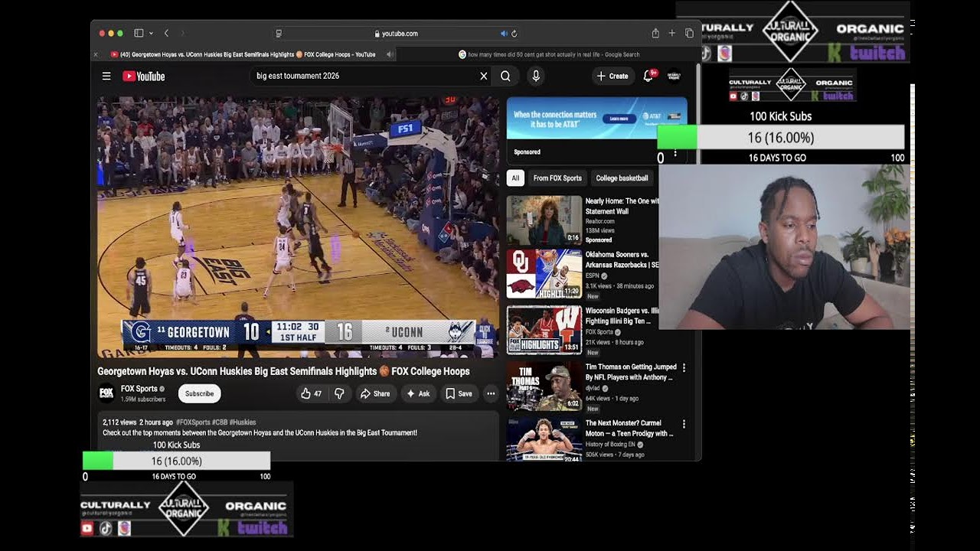The width and height of the screenshot is (980, 551).
Task: Select the Georgetown Hoyas YouTube tab
Action: 243,54
